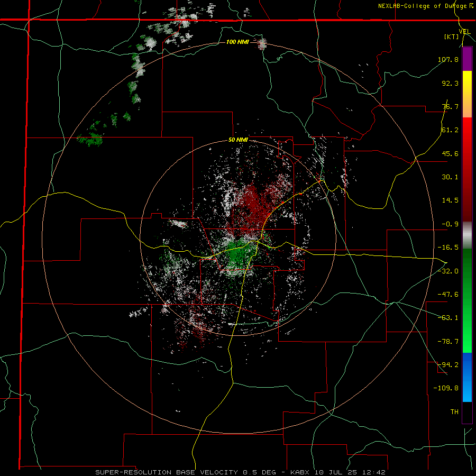This screenshot has height=476, width=476.
Task: Click the yellow-orange segment of the color bar
Action: (x=467, y=94)
